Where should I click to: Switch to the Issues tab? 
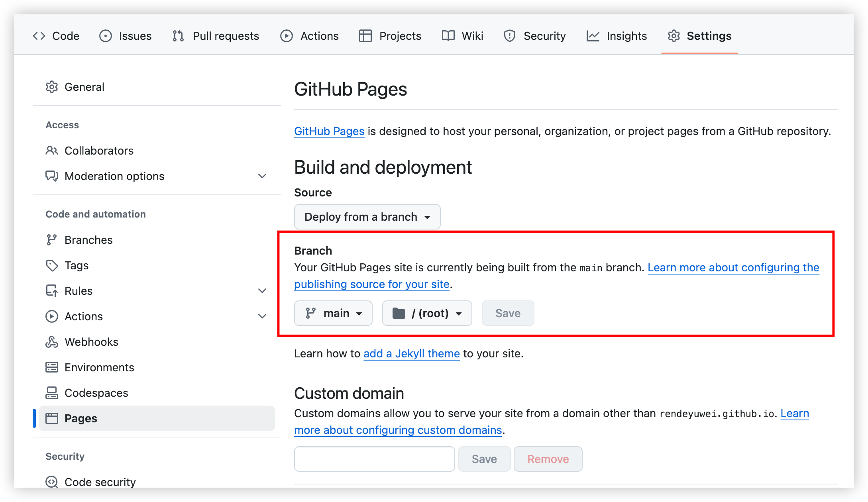pos(126,36)
